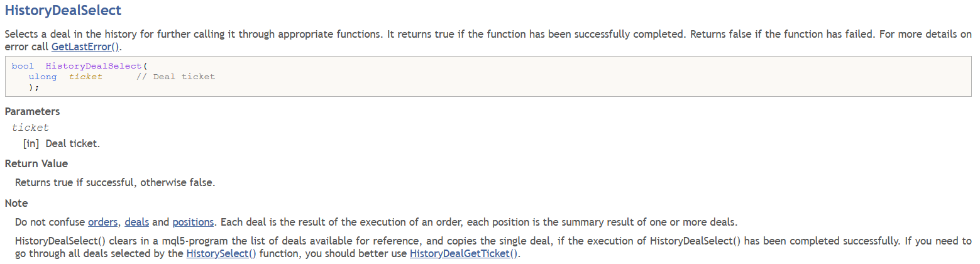The width and height of the screenshot is (980, 264).
Task: Click the '// Deal ticket' code comment
Action: [x=175, y=77]
